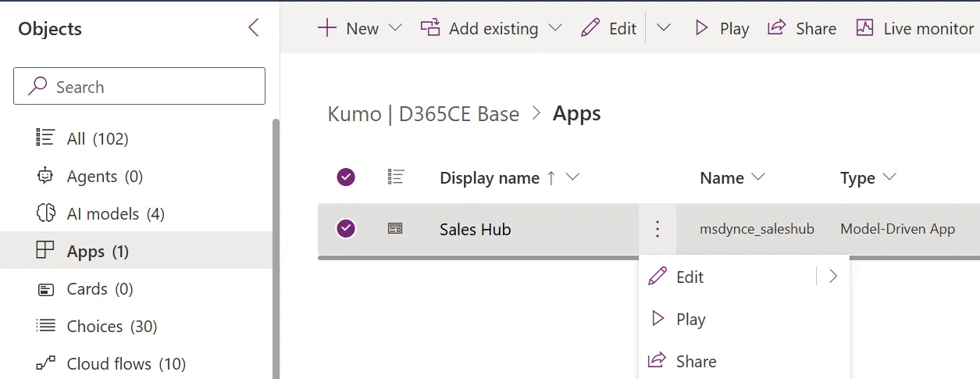Select Cloud flows (10) in the Objects list
980x379 pixels.
click(x=136, y=363)
